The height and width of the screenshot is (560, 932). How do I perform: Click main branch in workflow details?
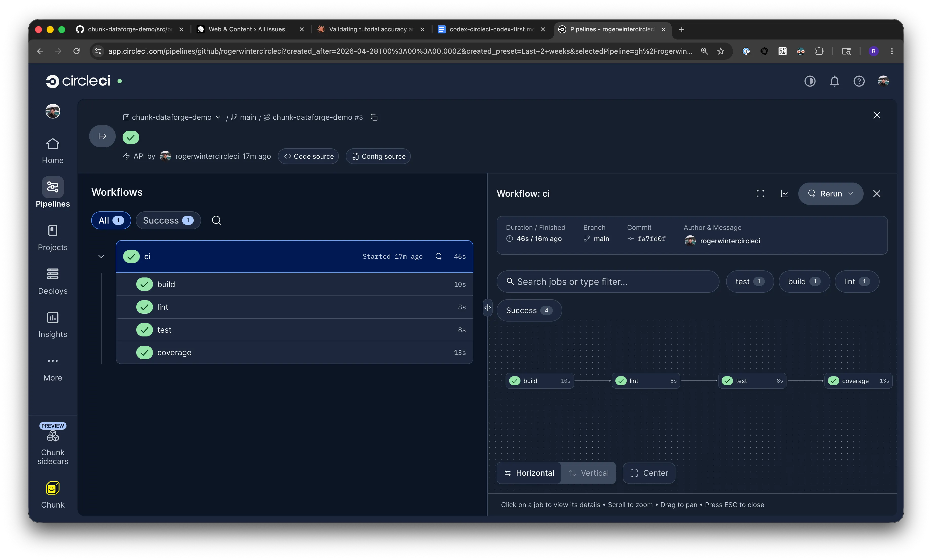click(x=601, y=239)
